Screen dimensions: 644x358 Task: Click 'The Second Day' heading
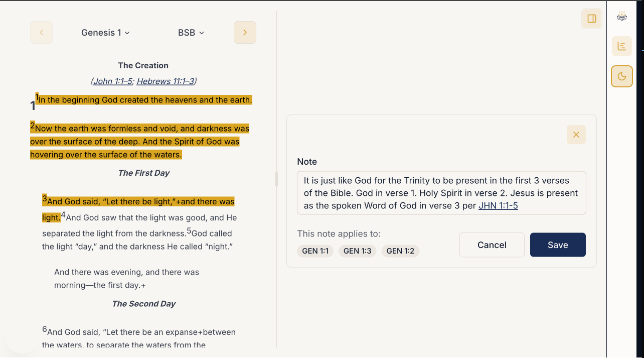tap(143, 303)
